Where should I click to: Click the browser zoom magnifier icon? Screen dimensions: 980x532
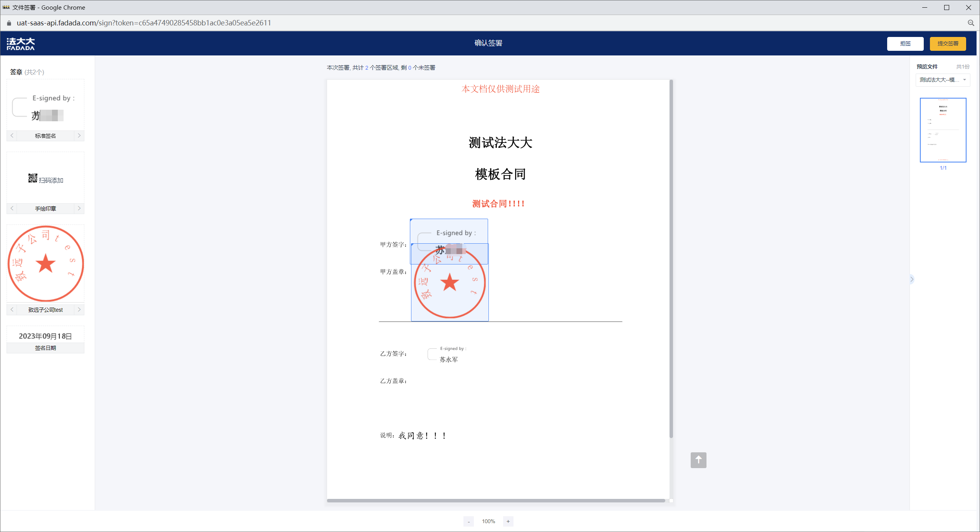point(971,23)
